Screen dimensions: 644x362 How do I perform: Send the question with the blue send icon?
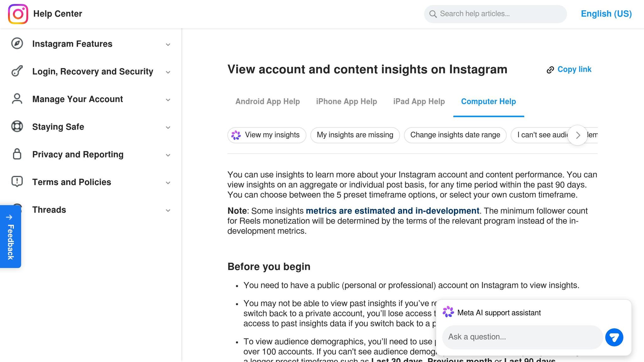[x=614, y=337]
